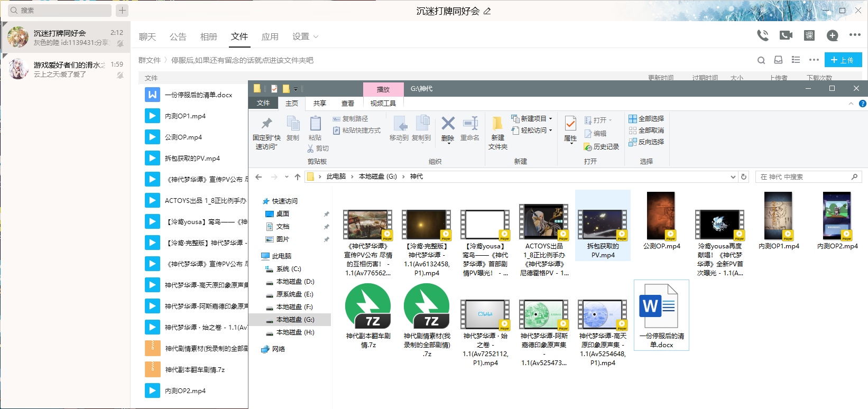Viewport: 868px width, 409px height.
Task: Click the Paste icon in Explorer ribbon
Action: (x=315, y=128)
